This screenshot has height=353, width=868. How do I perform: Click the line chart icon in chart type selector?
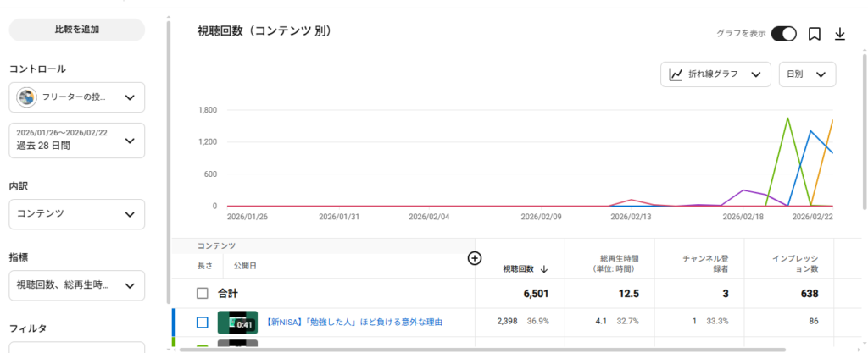(676, 74)
